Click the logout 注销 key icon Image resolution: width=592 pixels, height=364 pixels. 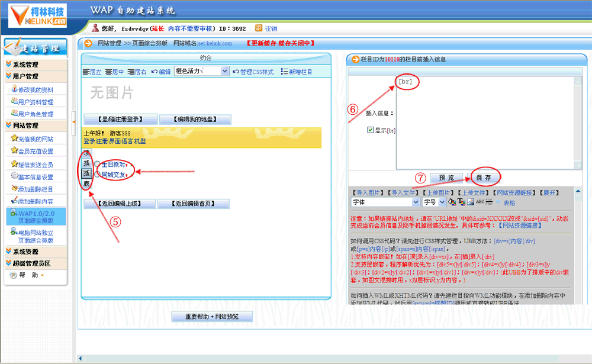point(259,28)
